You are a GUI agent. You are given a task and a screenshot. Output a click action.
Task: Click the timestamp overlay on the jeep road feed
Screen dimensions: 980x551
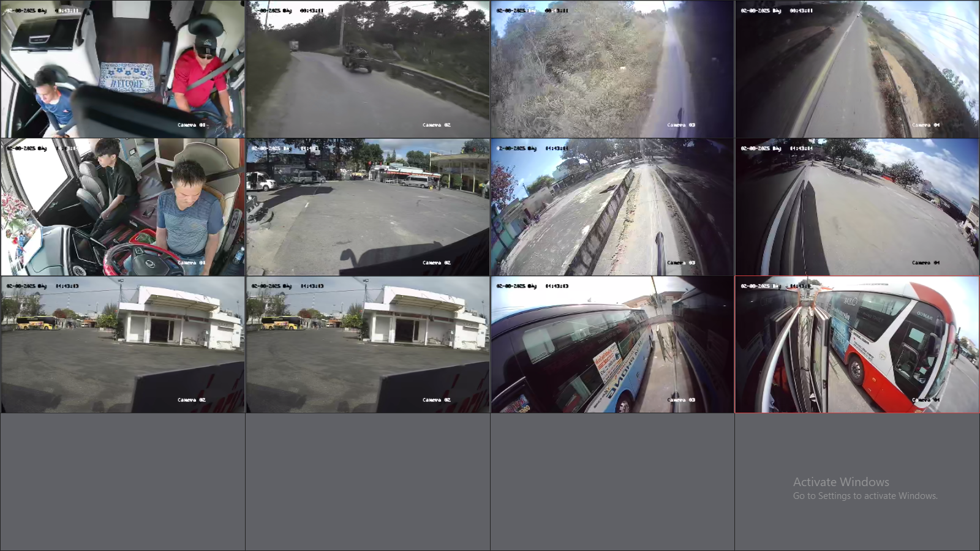tap(288, 10)
